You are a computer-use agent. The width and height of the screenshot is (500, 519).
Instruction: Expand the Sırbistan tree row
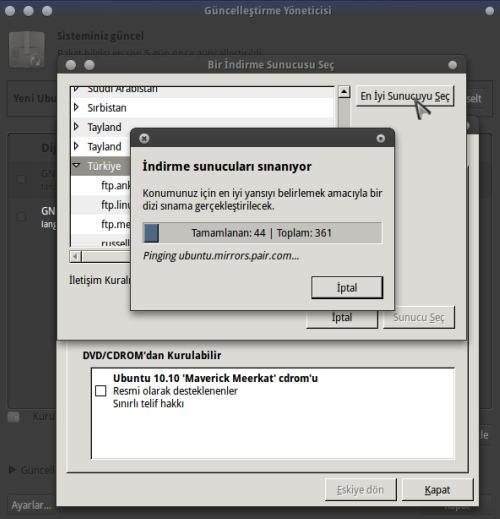76,107
